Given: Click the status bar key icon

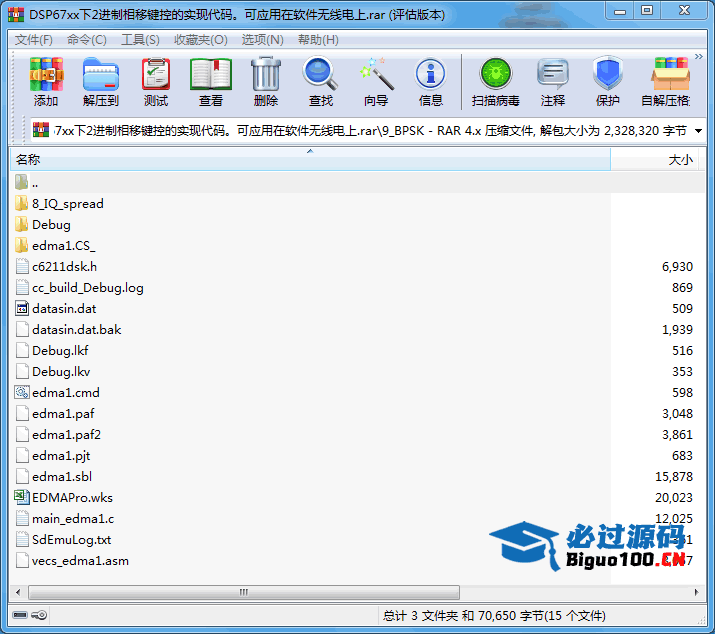Looking at the screenshot, I should (x=39, y=615).
